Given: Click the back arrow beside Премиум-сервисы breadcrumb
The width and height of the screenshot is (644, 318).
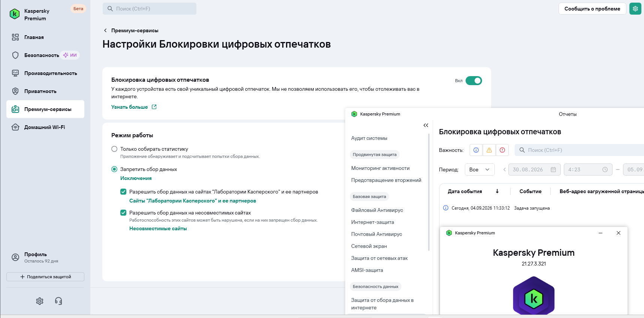Looking at the screenshot, I should tap(105, 30).
